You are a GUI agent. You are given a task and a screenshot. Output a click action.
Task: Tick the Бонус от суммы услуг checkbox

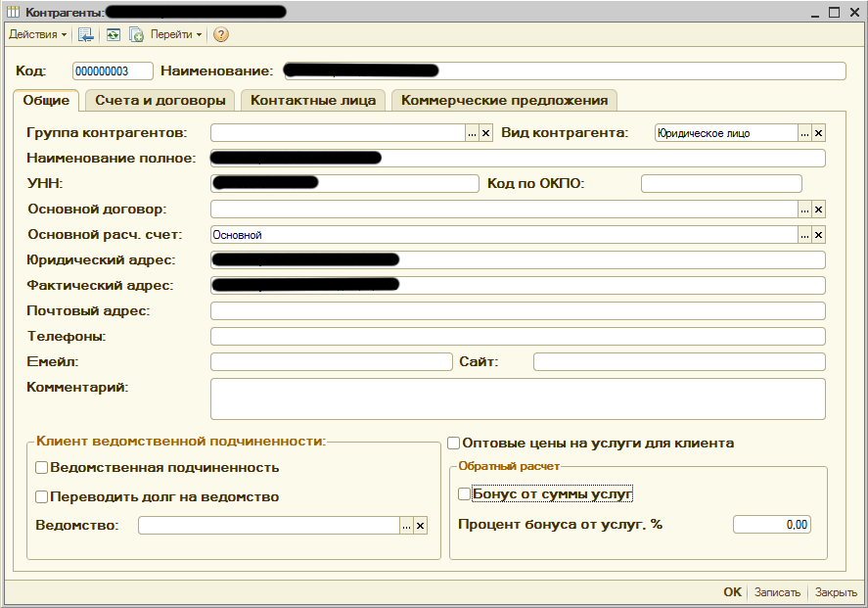pos(464,494)
